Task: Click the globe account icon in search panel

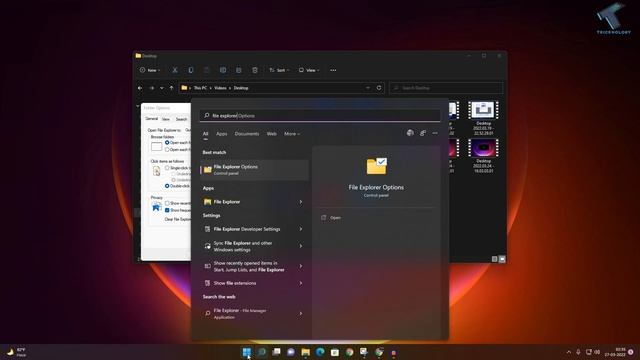Action: (x=410, y=133)
